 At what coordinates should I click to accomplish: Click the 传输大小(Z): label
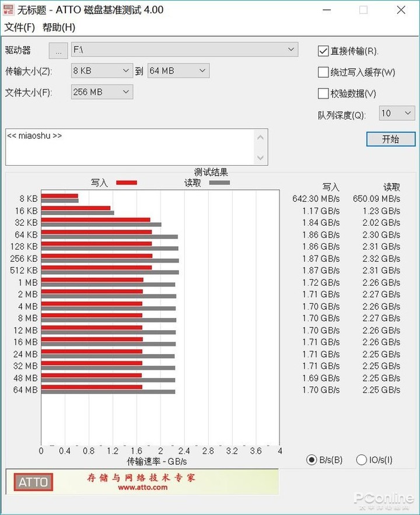pyautogui.click(x=29, y=71)
